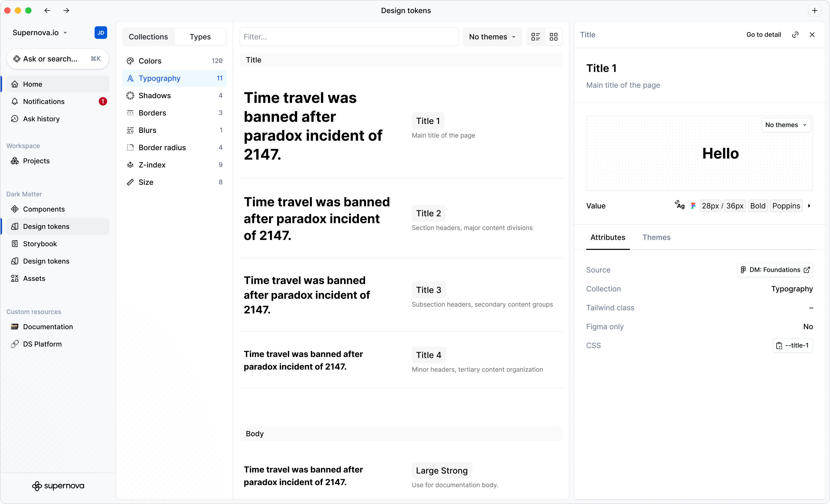Viewport: 830px width, 504px height.
Task: Click the Bold weight value
Action: point(758,206)
